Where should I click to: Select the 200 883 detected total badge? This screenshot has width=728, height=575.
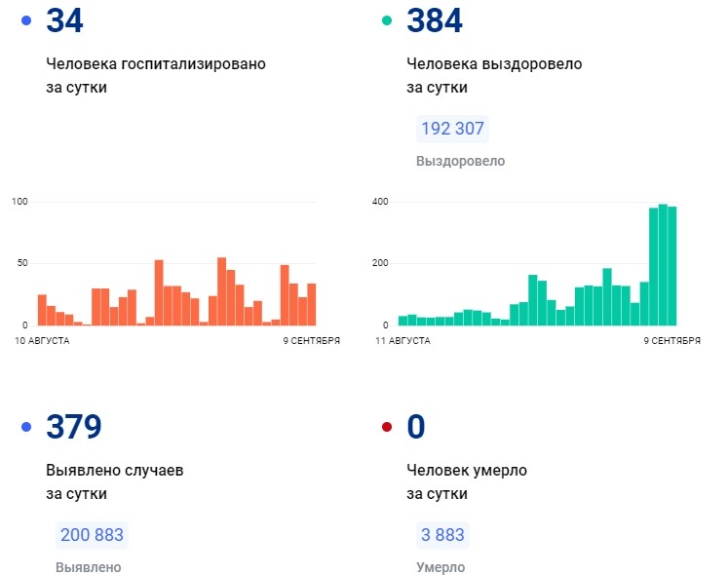click(93, 535)
